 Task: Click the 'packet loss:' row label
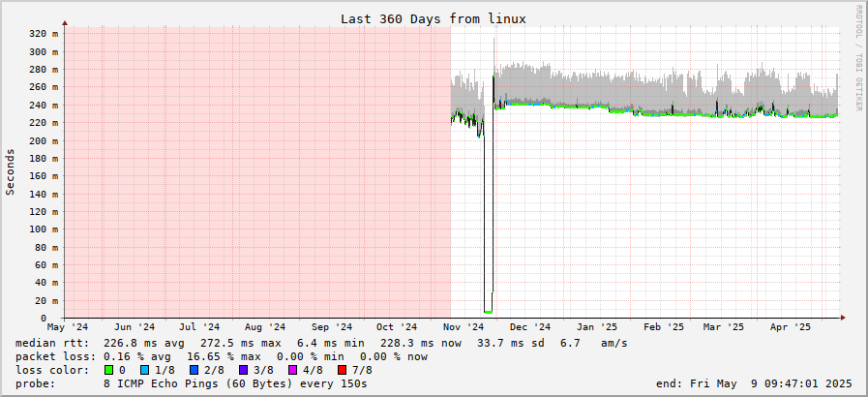[x=56, y=356]
